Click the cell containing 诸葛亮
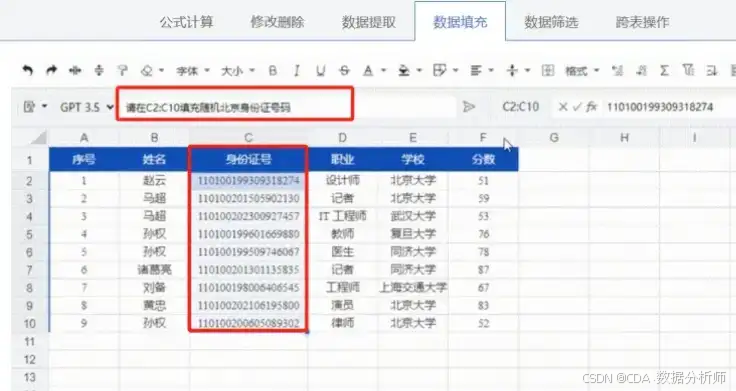736x391 pixels. 154,270
